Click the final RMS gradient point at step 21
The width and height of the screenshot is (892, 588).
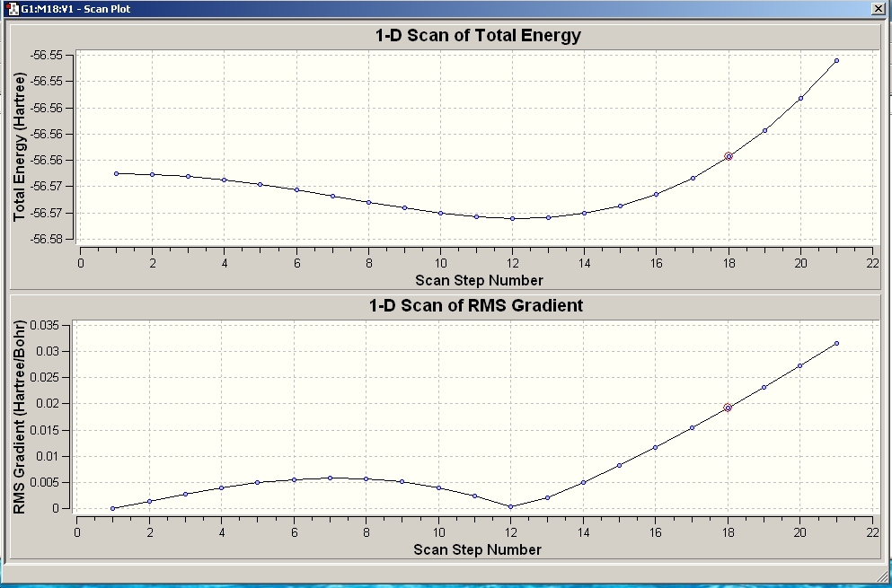(x=836, y=344)
